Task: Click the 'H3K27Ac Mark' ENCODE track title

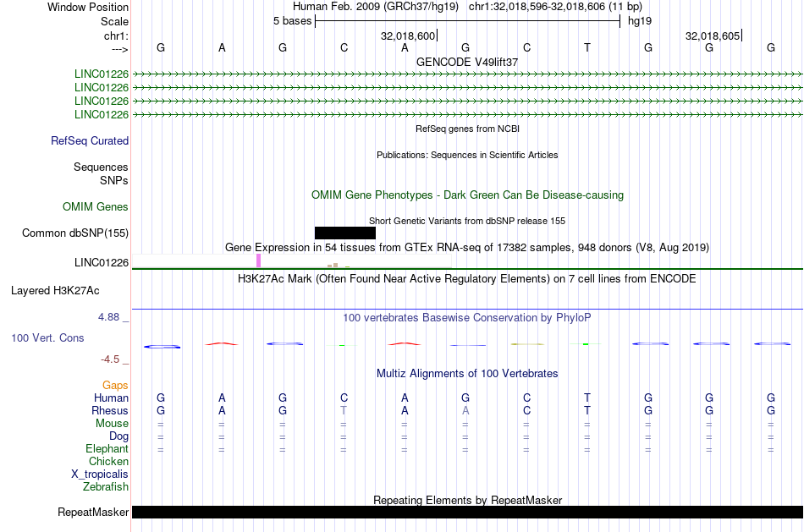Action: coord(467,279)
